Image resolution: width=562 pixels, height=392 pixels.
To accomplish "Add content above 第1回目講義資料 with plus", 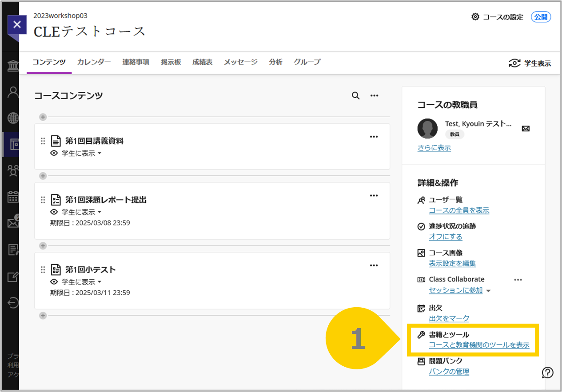I will (43, 117).
